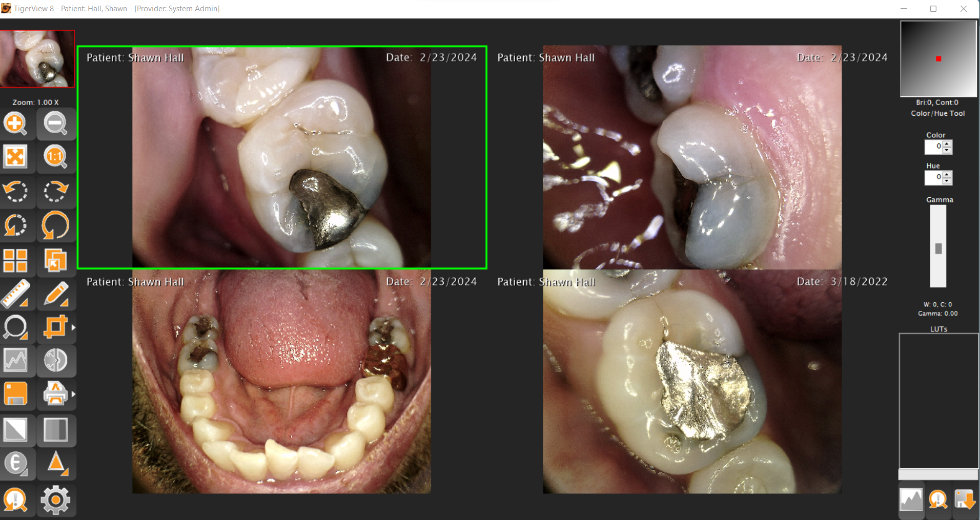Click the histogram button below LUTs
The width and height of the screenshot is (980, 520).
tap(911, 500)
